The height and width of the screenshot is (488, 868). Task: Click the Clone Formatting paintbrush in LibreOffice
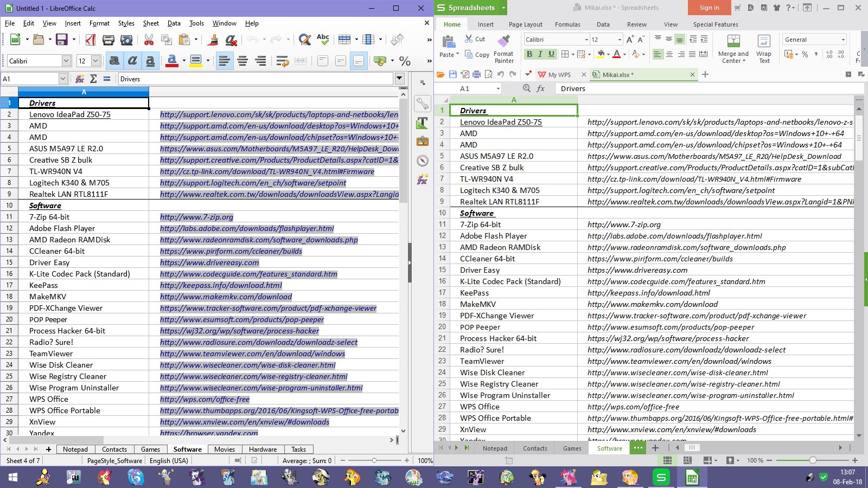213,40
